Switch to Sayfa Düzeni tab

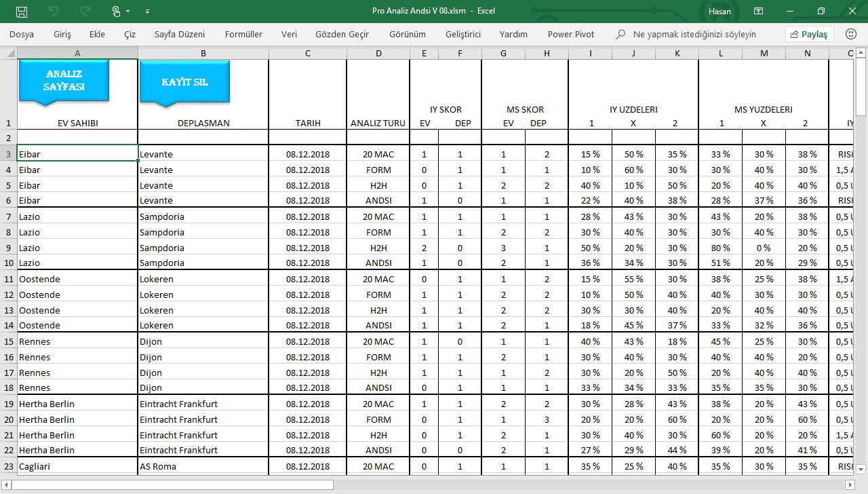(180, 34)
